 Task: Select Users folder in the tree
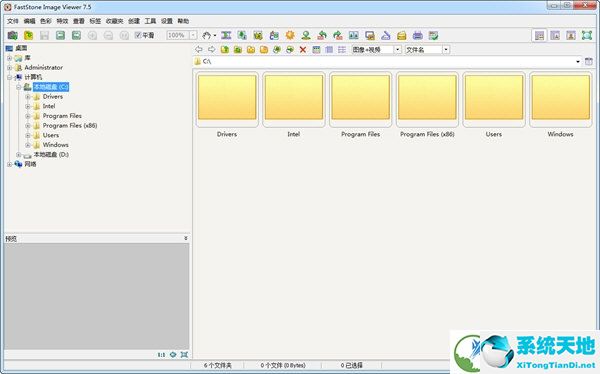[51, 135]
